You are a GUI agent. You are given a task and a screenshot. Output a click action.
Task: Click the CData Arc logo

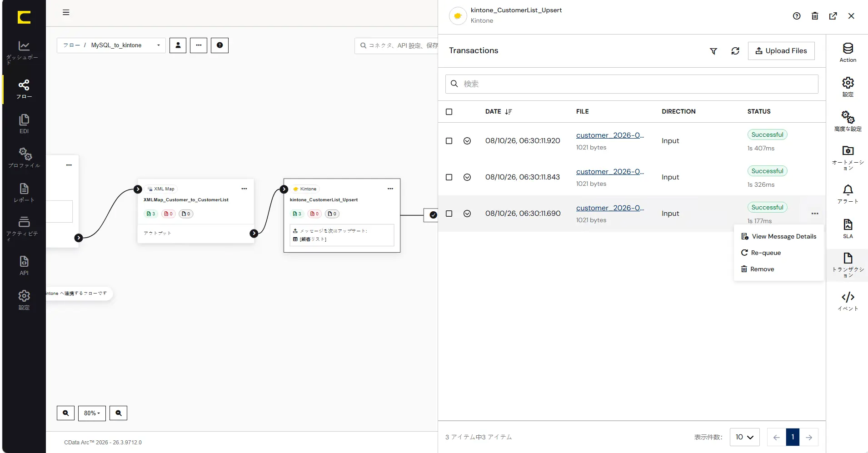pyautogui.click(x=24, y=17)
